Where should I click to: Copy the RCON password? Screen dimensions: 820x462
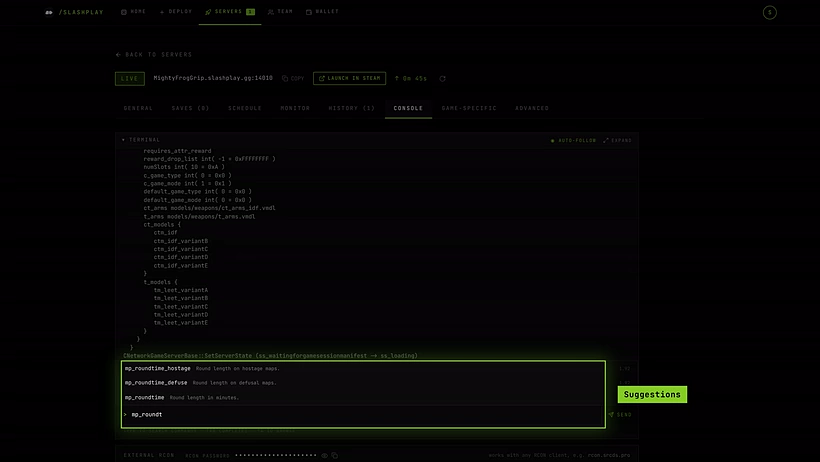335,456
